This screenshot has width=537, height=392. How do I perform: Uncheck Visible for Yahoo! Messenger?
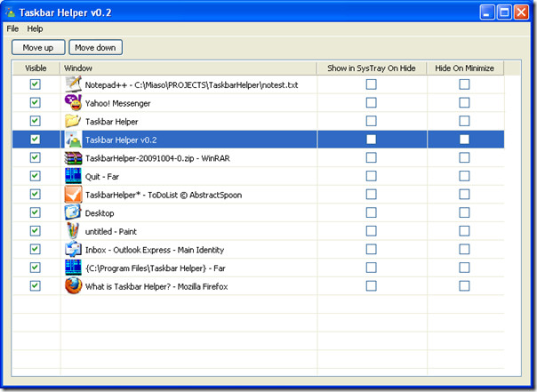(35, 103)
